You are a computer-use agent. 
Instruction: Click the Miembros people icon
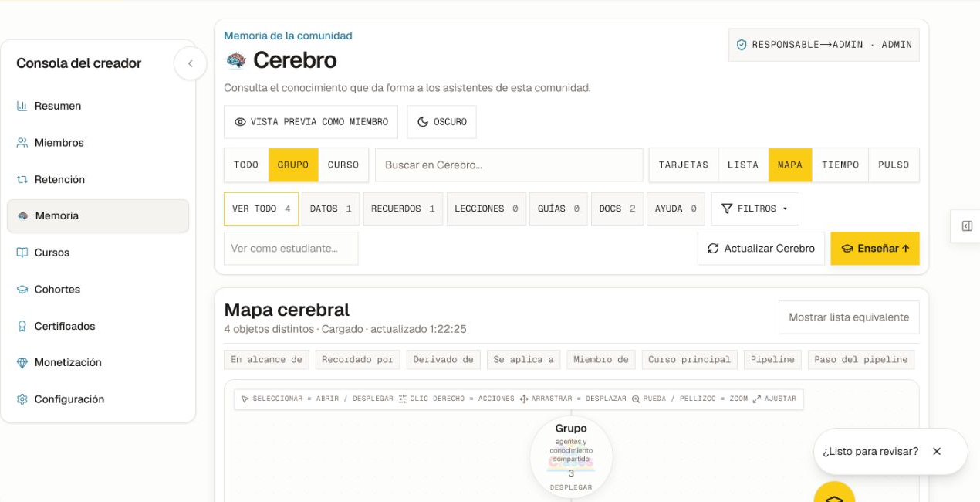point(22,143)
